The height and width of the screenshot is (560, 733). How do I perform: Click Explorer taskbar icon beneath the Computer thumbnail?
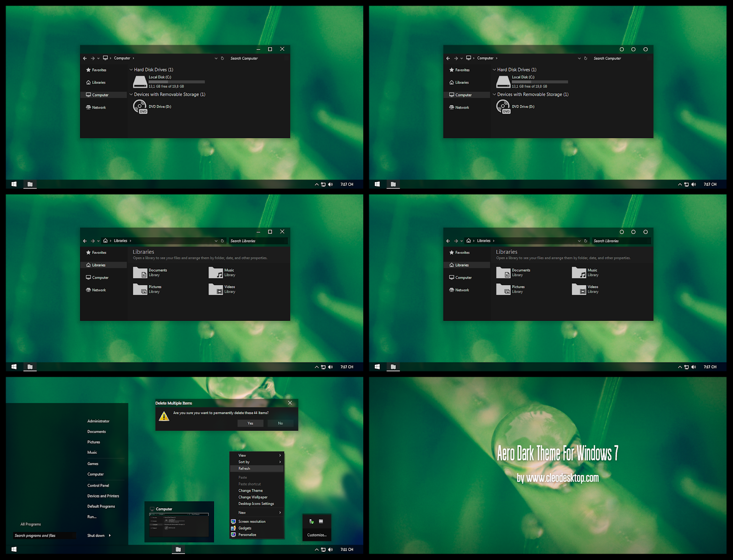(x=178, y=549)
